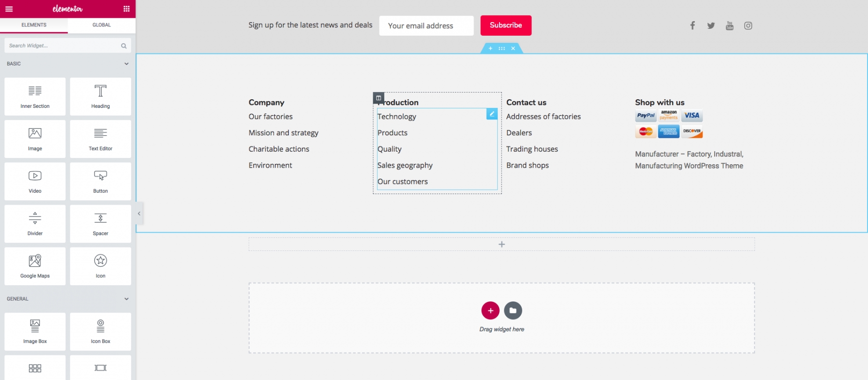Select the Google Maps widget
868x380 pixels.
click(35, 266)
